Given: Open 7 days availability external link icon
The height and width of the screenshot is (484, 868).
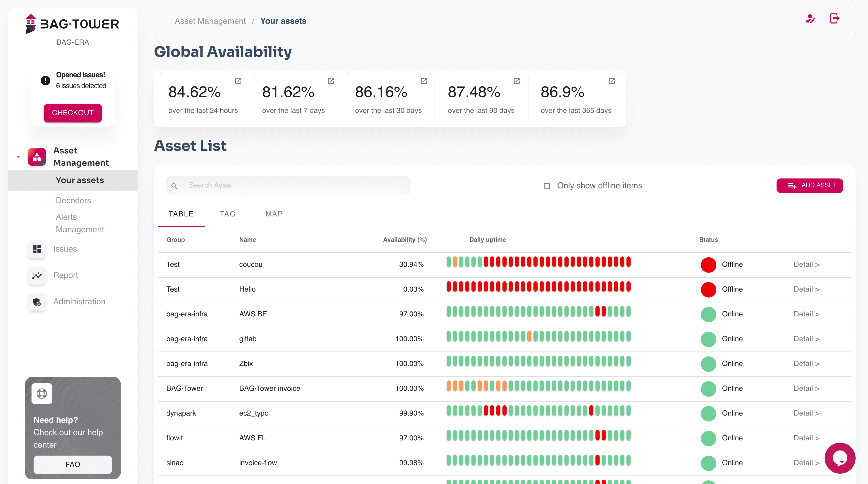Looking at the screenshot, I should [331, 81].
